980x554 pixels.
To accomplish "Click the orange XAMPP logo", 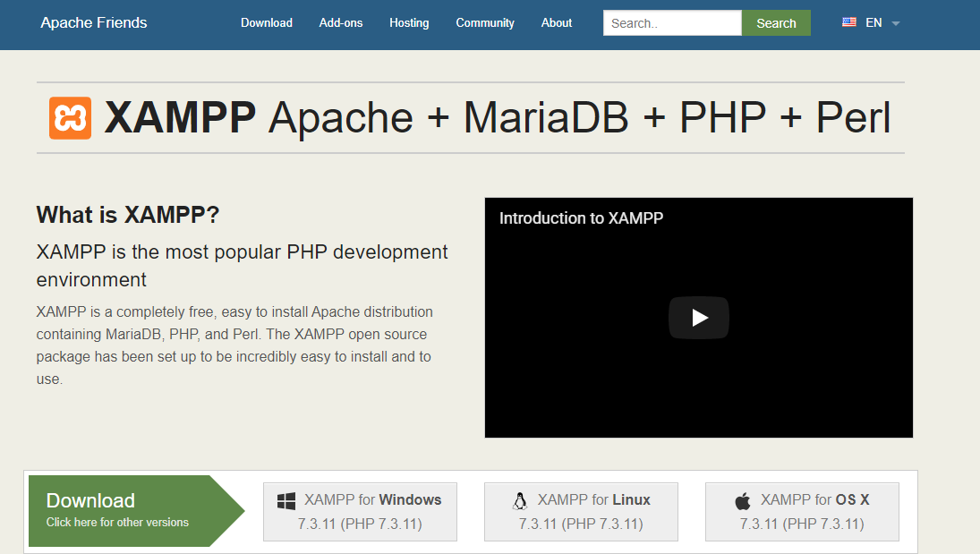I will click(70, 116).
